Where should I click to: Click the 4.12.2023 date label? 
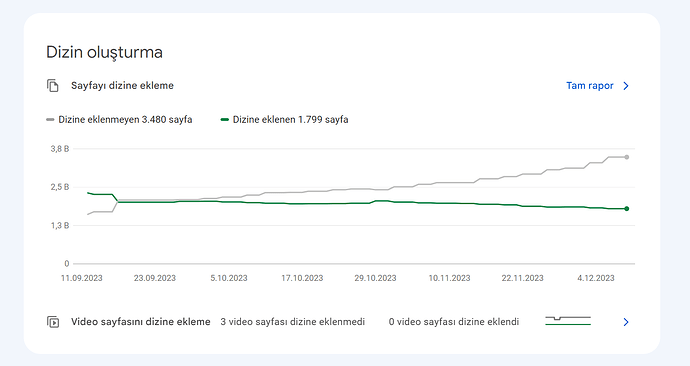coord(596,278)
